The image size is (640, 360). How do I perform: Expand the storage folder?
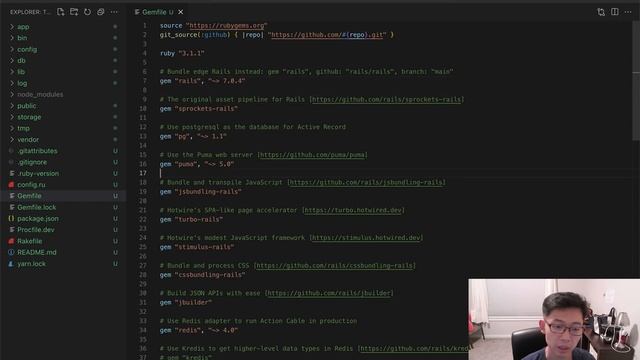pyautogui.click(x=29, y=117)
